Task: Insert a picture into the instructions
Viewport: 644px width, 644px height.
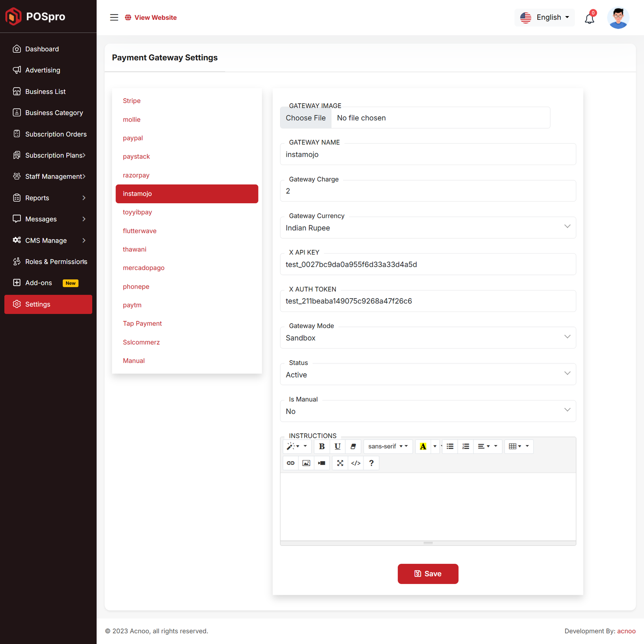Action: pos(306,463)
